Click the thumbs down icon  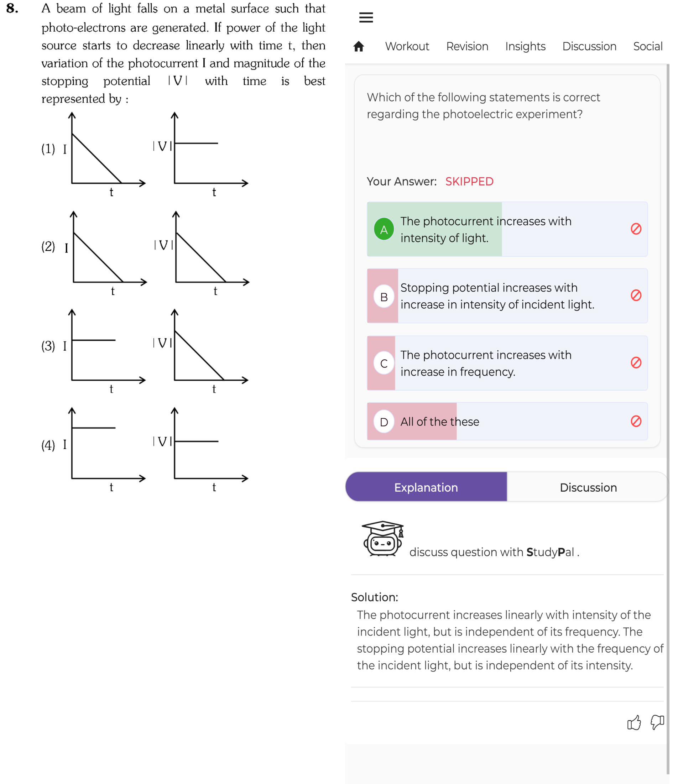[657, 722]
